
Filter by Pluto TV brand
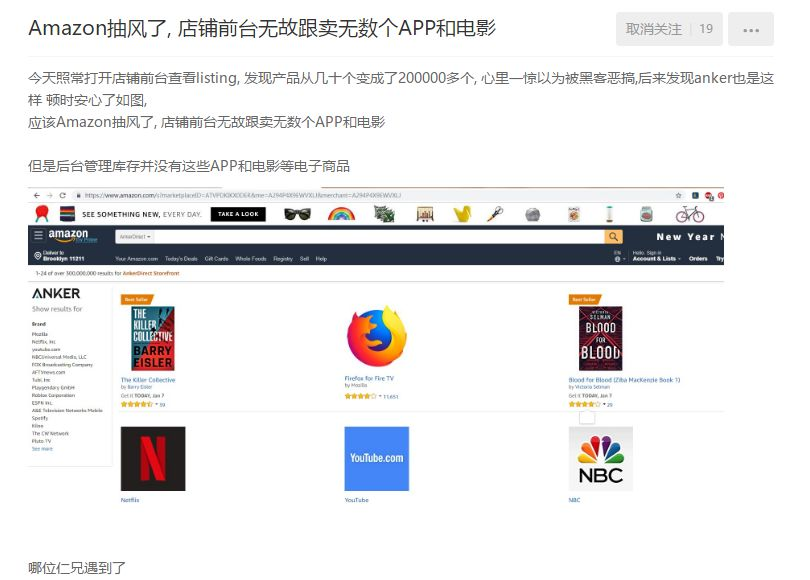(41, 441)
